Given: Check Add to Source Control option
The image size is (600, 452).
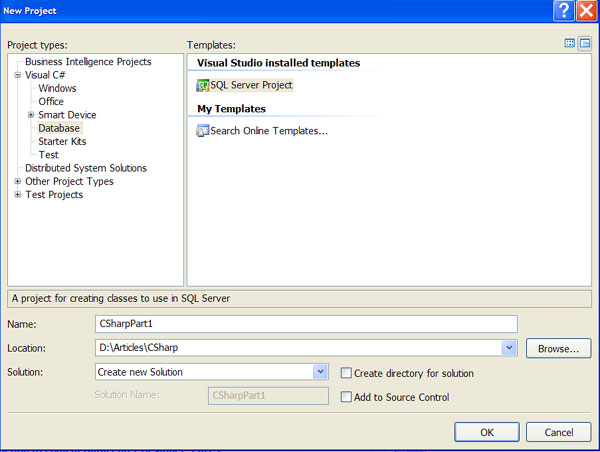Looking at the screenshot, I should coord(346,397).
